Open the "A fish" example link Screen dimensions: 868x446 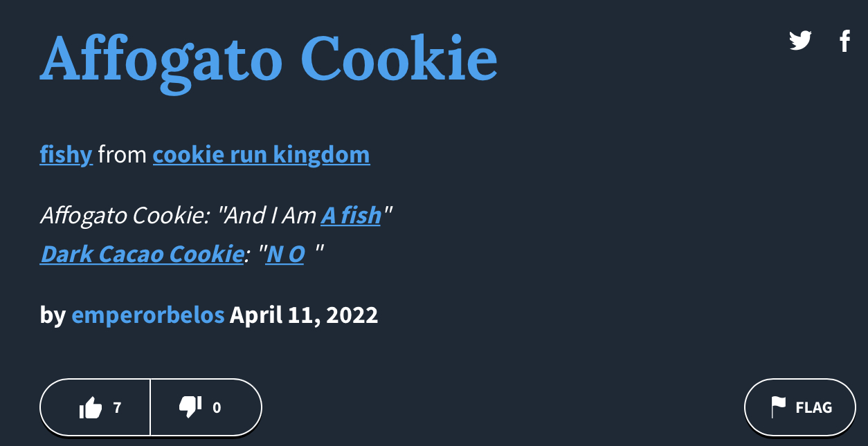pos(351,216)
